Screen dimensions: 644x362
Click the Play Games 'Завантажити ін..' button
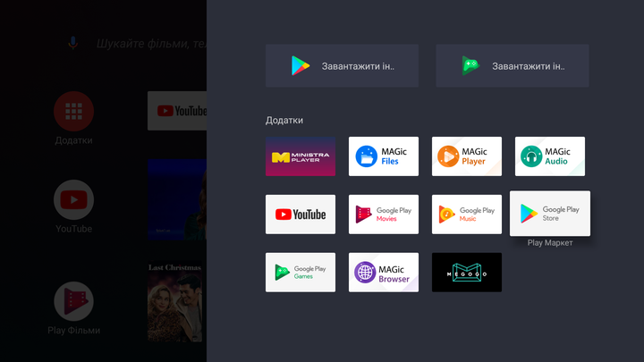513,65
